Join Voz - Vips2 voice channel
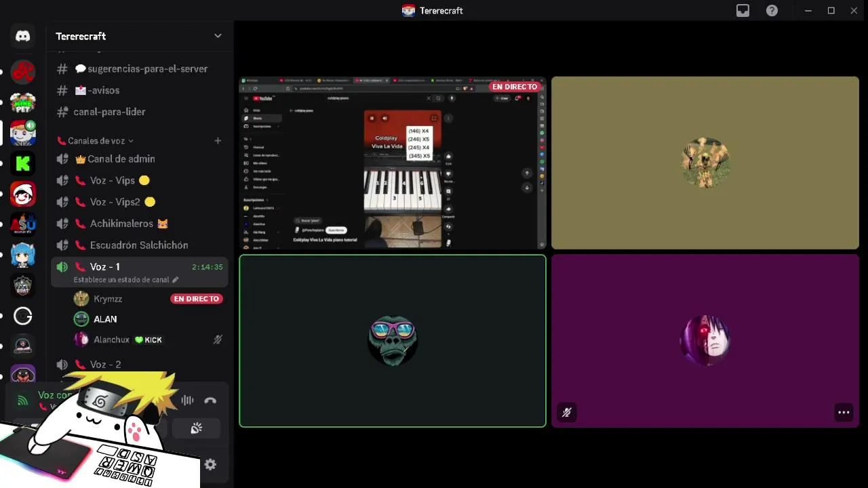Viewport: 868px width, 488px height. (x=139, y=202)
